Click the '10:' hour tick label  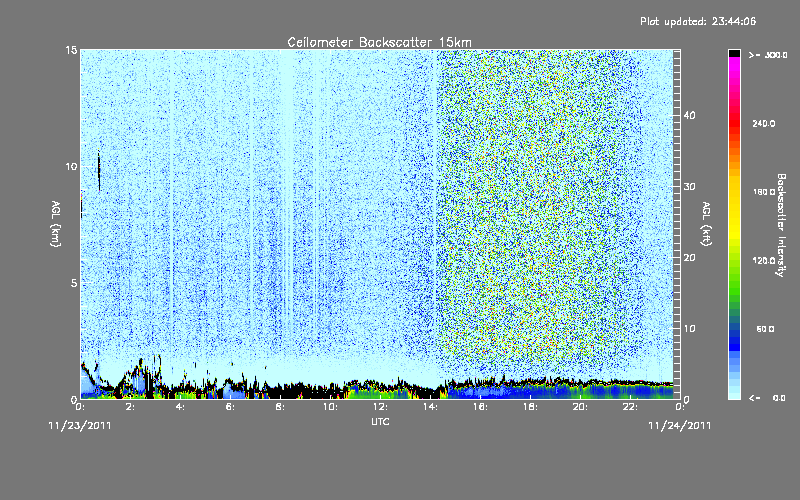tap(330, 407)
